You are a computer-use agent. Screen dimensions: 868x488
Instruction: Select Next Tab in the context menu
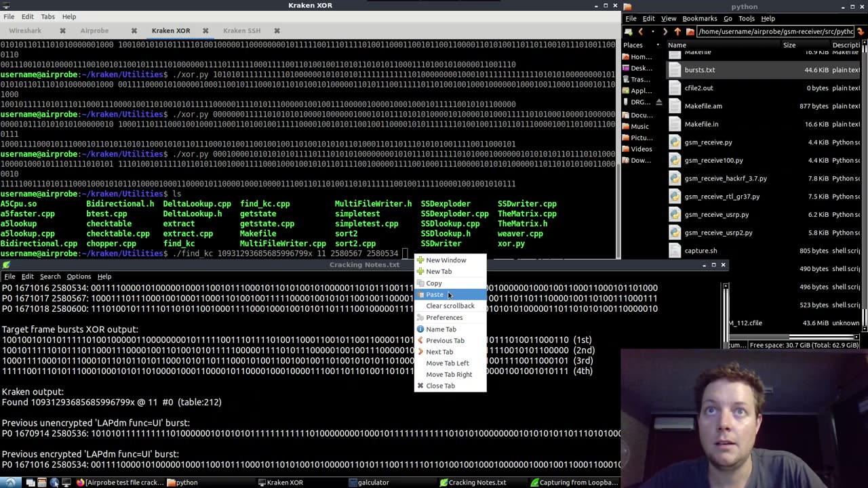450,352
